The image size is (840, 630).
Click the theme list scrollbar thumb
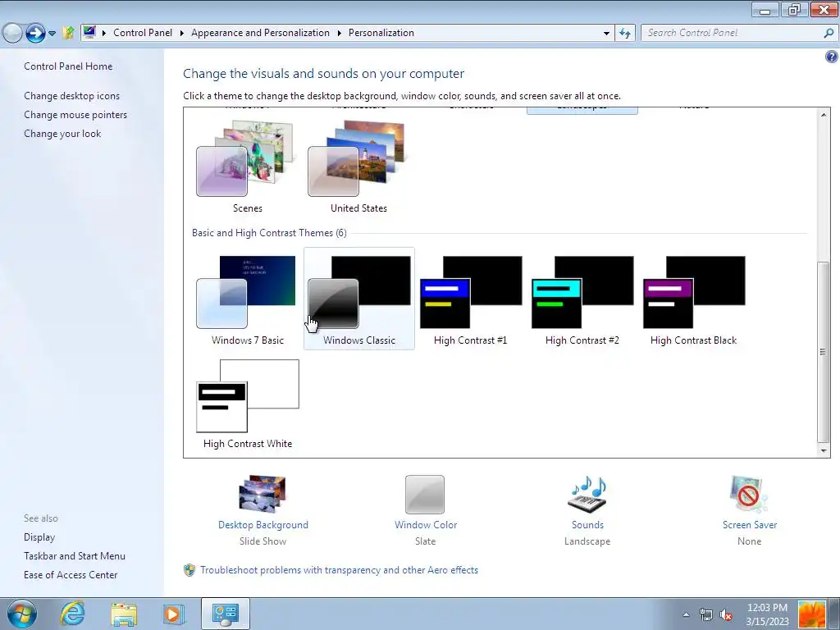824,351
